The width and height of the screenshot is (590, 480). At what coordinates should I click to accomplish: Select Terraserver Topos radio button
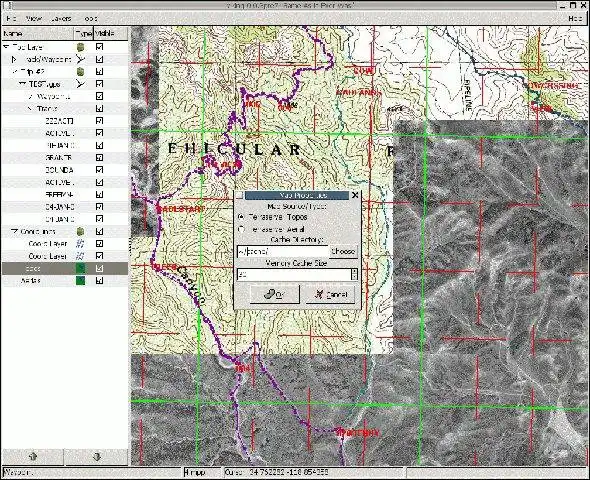tap(242, 217)
